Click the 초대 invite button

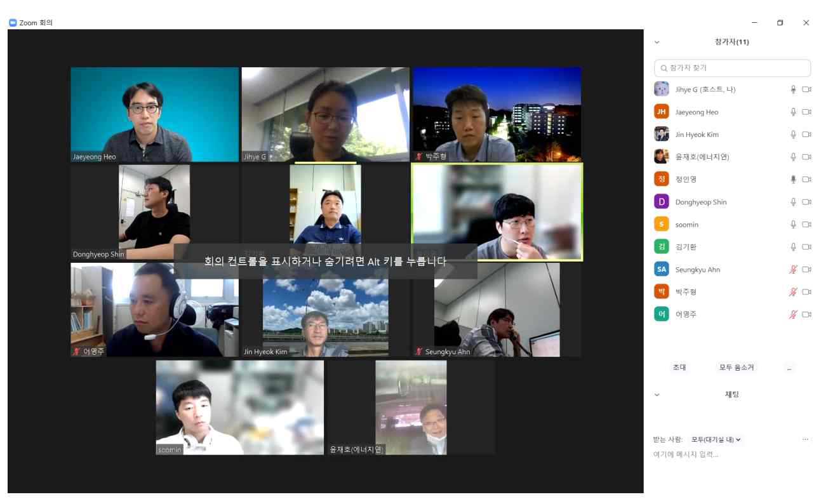pos(679,368)
